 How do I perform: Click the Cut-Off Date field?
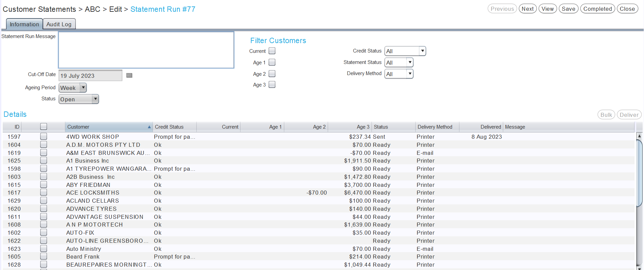(90, 75)
